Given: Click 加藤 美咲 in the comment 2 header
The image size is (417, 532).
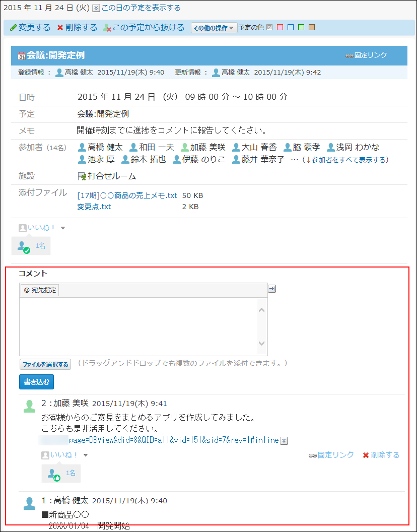Looking at the screenshot, I should (x=71, y=404).
